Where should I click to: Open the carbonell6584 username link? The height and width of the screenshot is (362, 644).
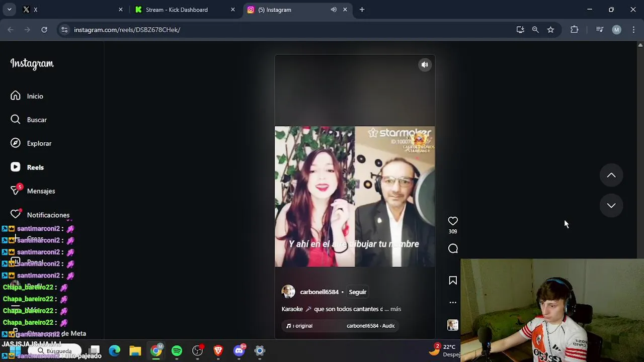319,292
